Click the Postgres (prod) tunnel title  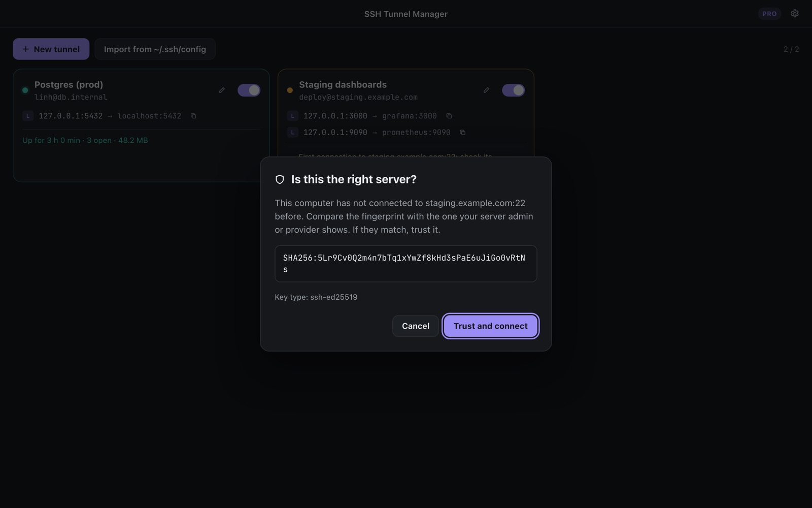69,85
